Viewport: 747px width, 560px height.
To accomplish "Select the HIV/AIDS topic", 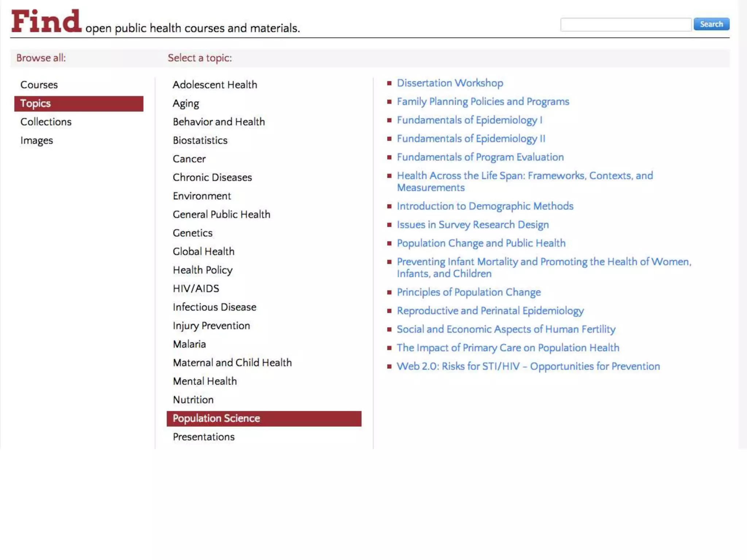I will [x=196, y=289].
